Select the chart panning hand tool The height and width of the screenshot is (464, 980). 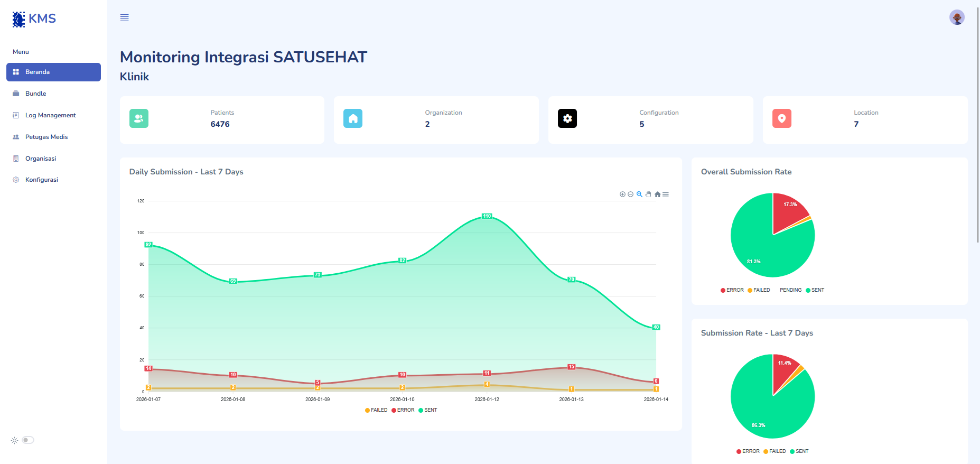[x=648, y=194]
